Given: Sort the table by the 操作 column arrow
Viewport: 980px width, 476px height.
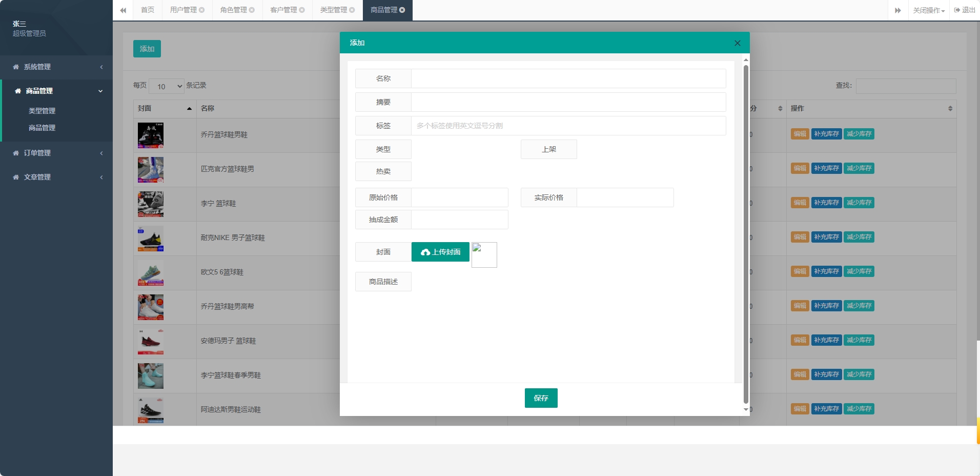Looking at the screenshot, I should coord(950,109).
